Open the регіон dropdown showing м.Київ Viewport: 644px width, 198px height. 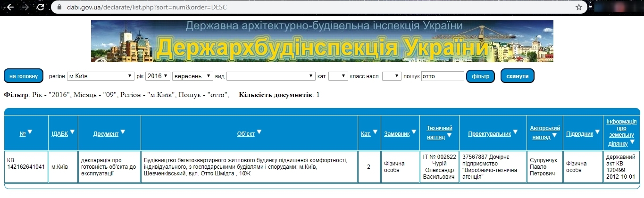[x=100, y=76]
